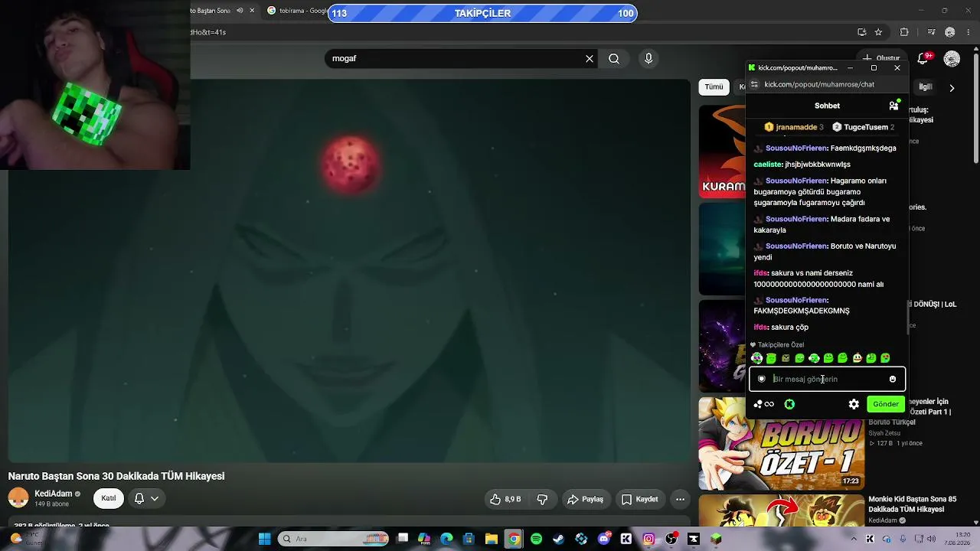This screenshot has width=980, height=551.
Task: Expand the notification bell subscription dropdown
Action: click(146, 498)
